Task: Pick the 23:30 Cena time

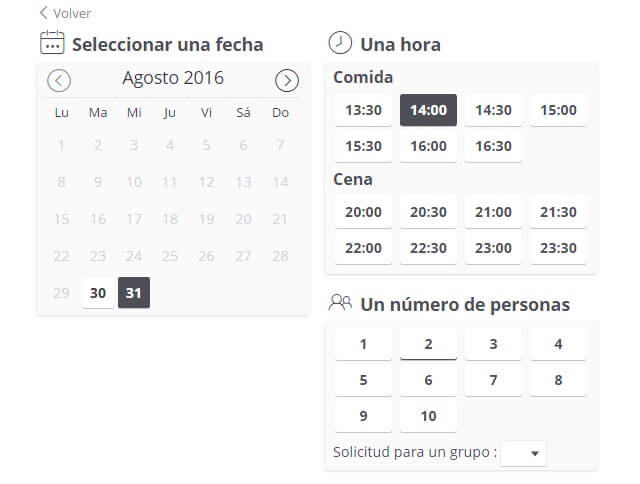Action: pyautogui.click(x=558, y=248)
